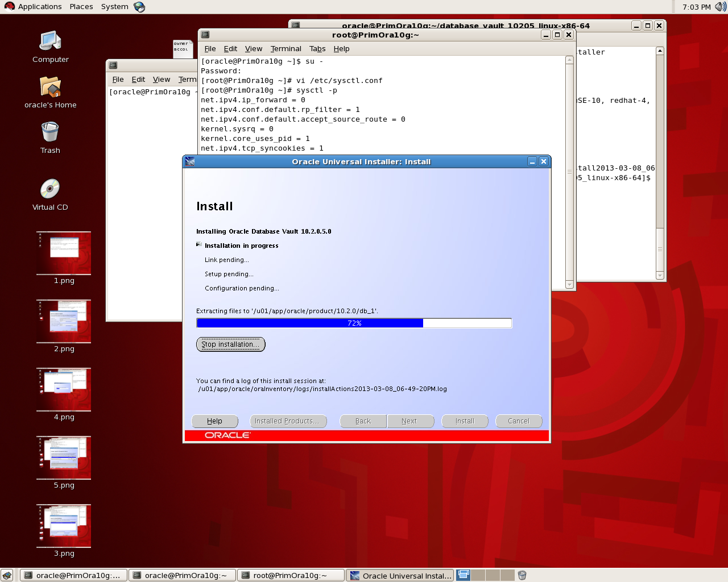
Task: Click the clock showing 7:03 PM
Action: 696,7
